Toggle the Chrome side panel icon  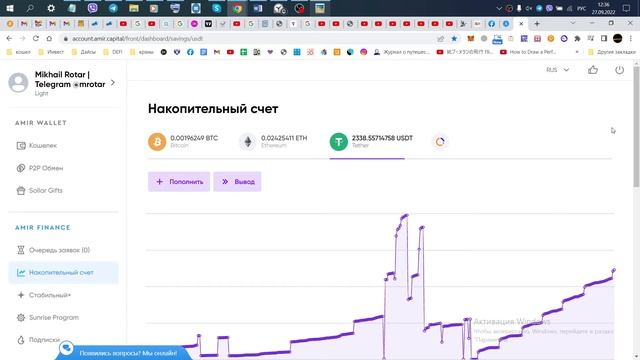[604, 38]
